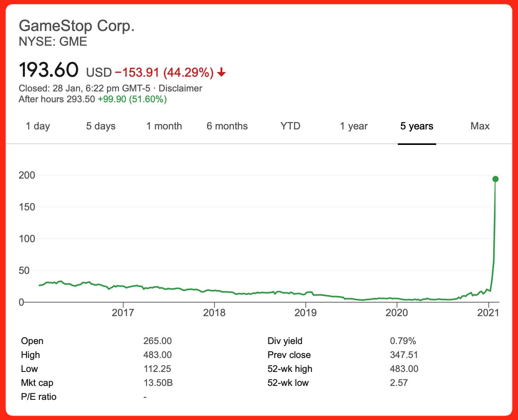The width and height of the screenshot is (518, 420).
Task: Switch to the 1 year tab
Action: tap(354, 126)
